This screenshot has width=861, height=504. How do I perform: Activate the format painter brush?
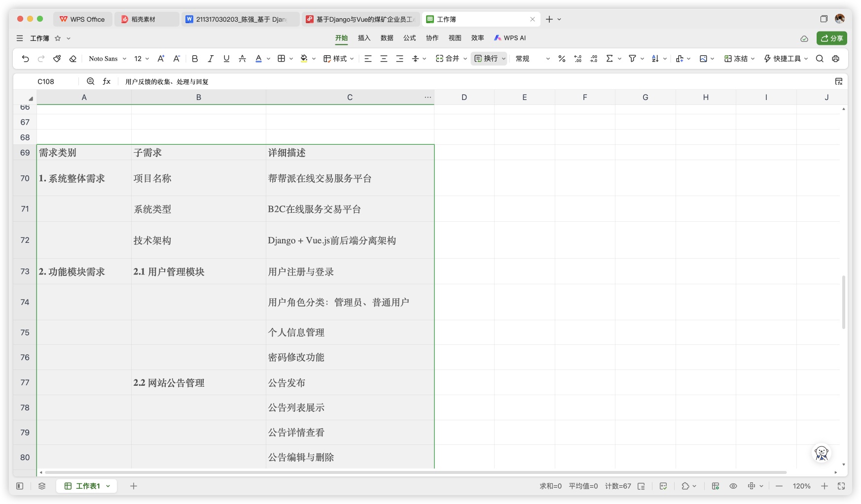[57, 59]
